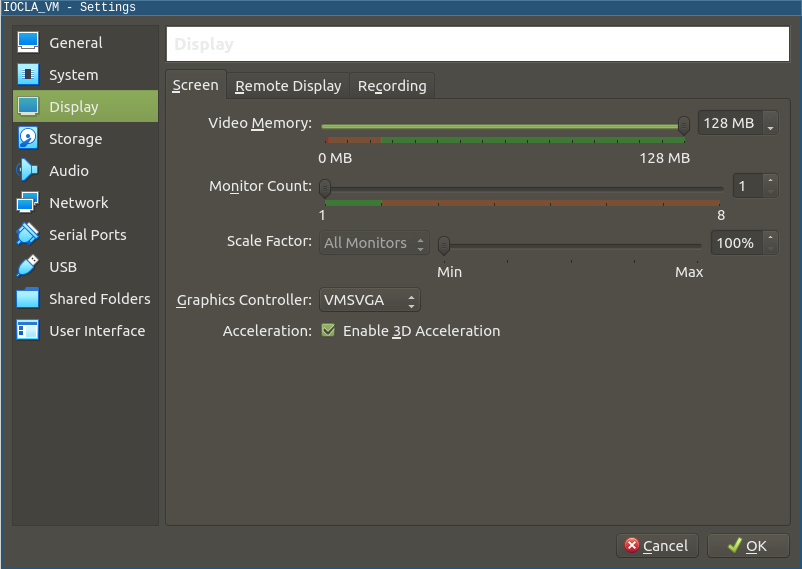Image resolution: width=802 pixels, height=569 pixels.
Task: Click the Scale Factor 100% spinner arrows
Action: tap(769, 243)
